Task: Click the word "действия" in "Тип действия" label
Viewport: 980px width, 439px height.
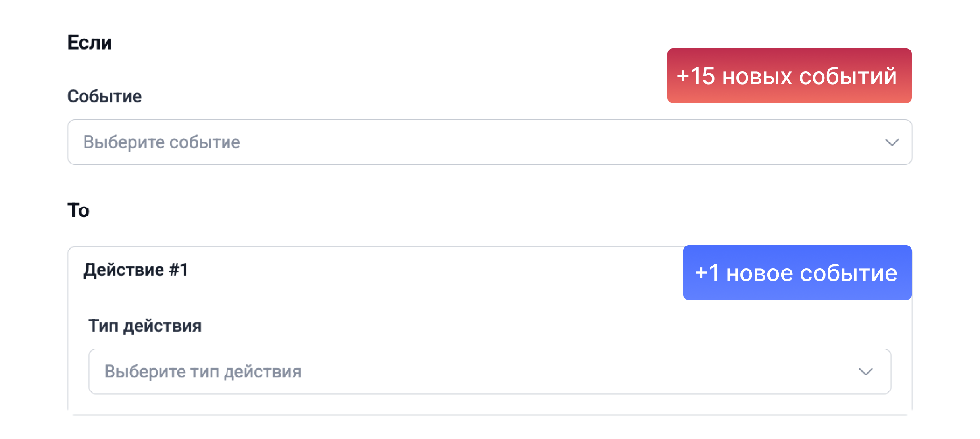Action: click(x=162, y=326)
